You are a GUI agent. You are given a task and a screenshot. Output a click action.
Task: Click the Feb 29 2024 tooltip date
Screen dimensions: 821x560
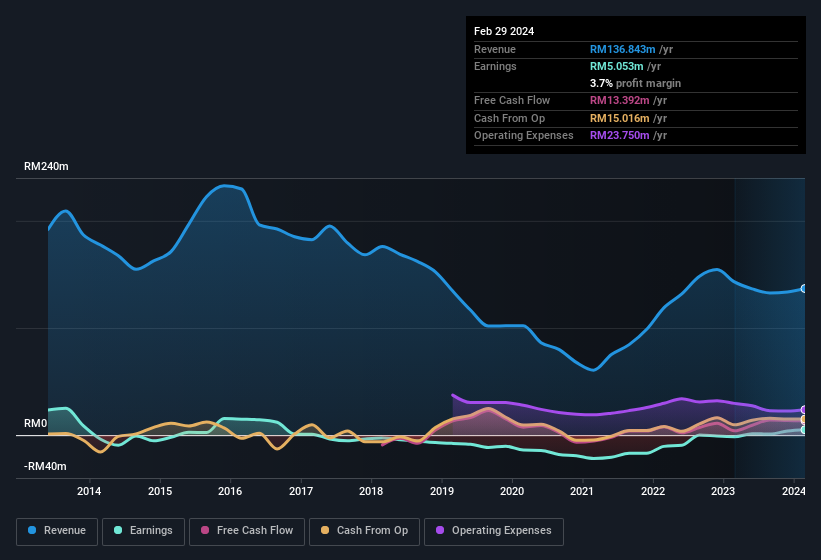tap(504, 31)
